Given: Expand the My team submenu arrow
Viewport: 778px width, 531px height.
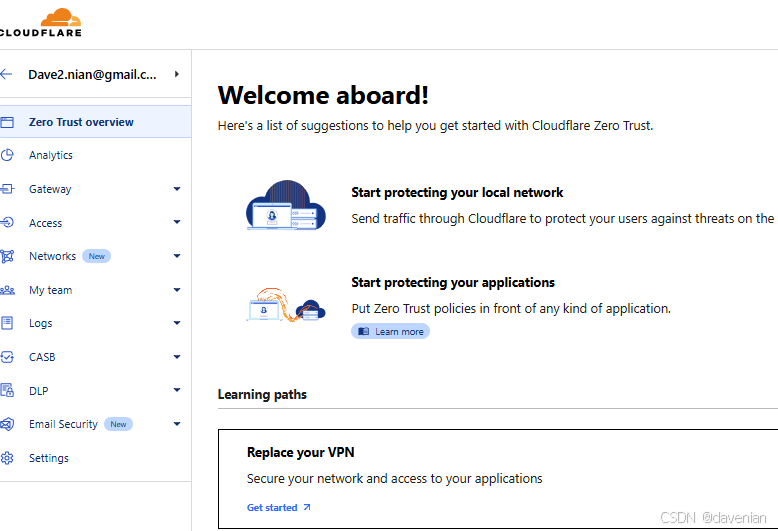Looking at the screenshot, I should tap(177, 290).
